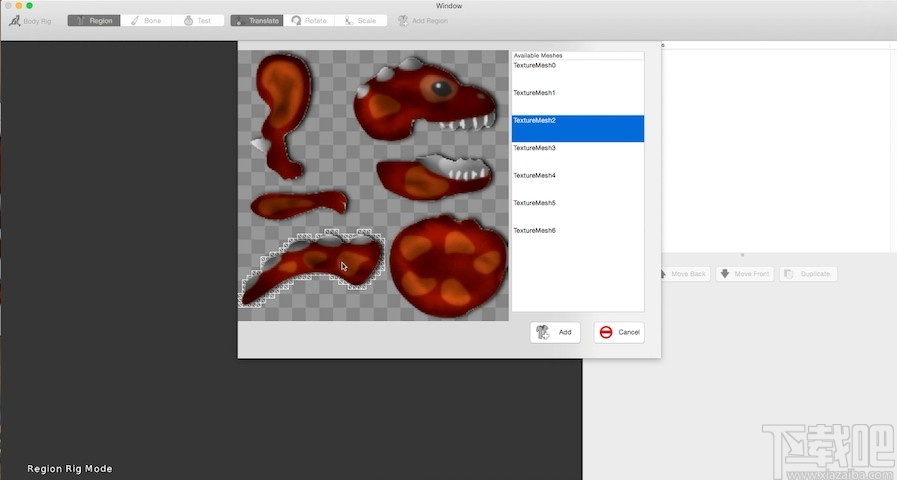Activate the Scale tool
Image resolution: width=897 pixels, height=480 pixels.
pos(360,21)
